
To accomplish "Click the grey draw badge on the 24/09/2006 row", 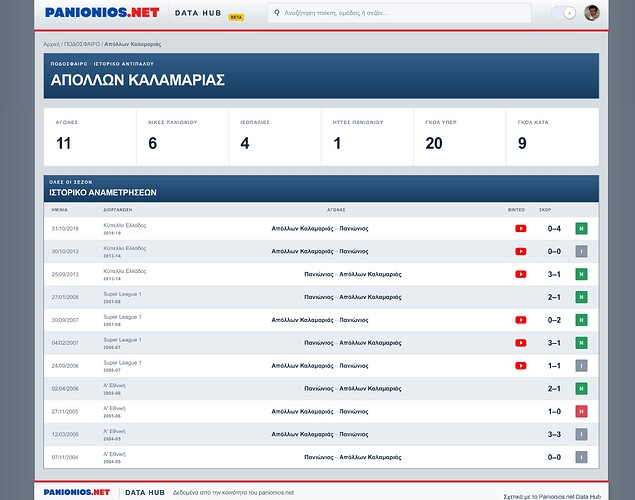I will click(581, 366).
